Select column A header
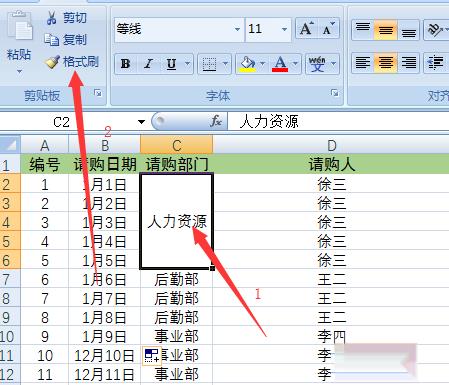The height and width of the screenshot is (385, 449). click(x=45, y=145)
